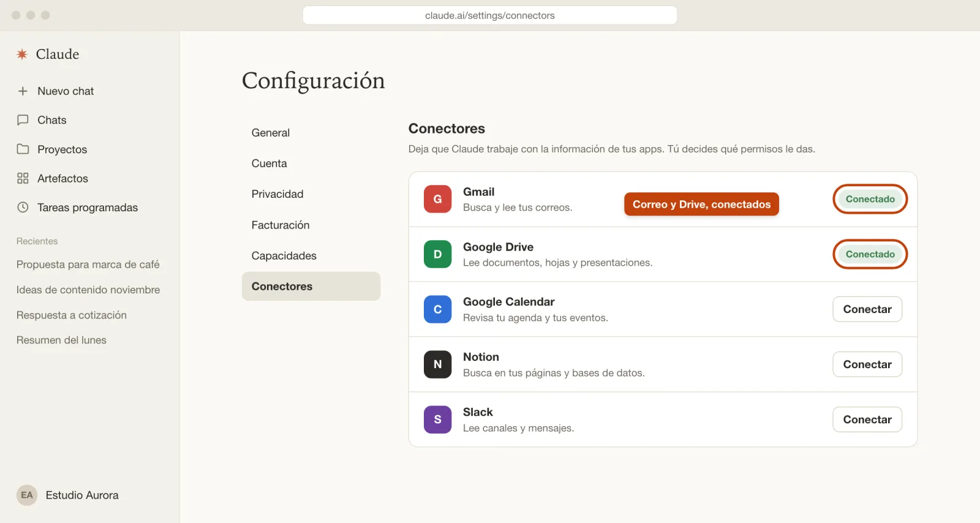The width and height of the screenshot is (980, 523).
Task: Connect Notion with its Conectar button
Action: (x=867, y=364)
